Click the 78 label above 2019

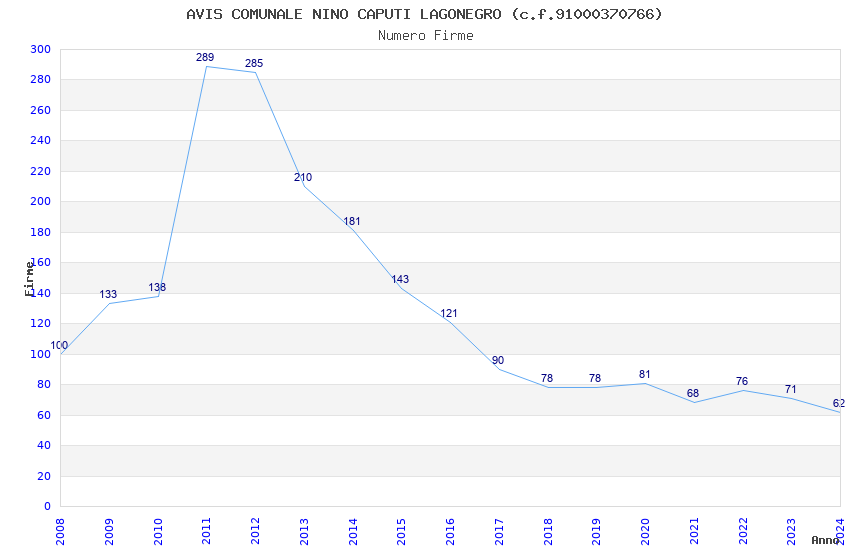point(595,378)
